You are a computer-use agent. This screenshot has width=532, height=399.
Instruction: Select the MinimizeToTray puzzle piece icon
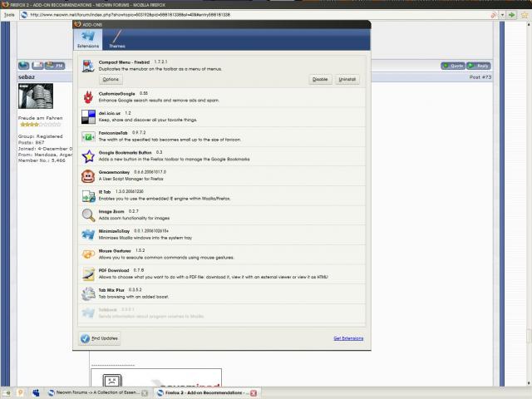click(x=88, y=234)
